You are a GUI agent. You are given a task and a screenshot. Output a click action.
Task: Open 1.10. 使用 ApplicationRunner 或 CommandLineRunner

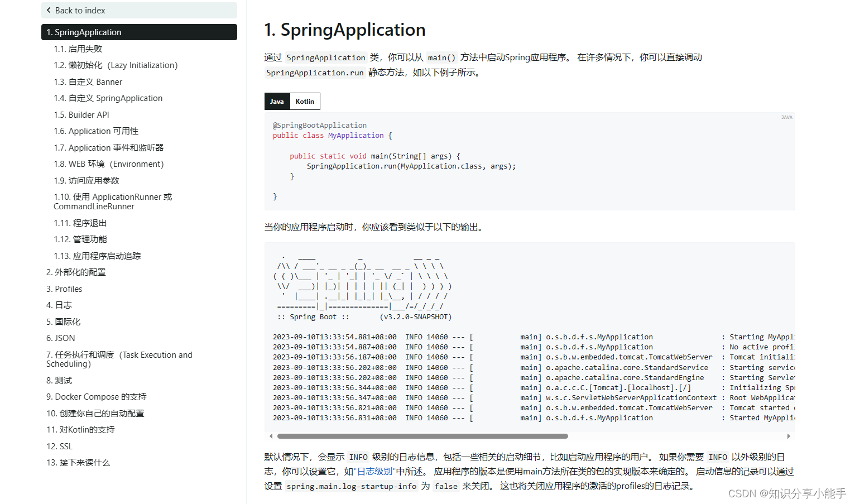[x=113, y=201]
